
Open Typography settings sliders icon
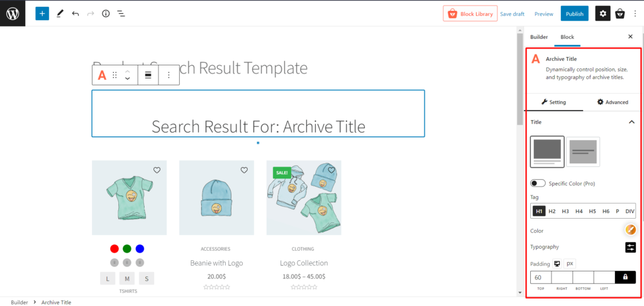tap(630, 247)
